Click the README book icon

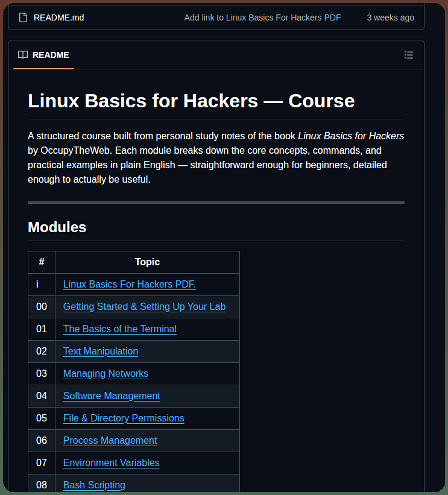[x=23, y=55]
